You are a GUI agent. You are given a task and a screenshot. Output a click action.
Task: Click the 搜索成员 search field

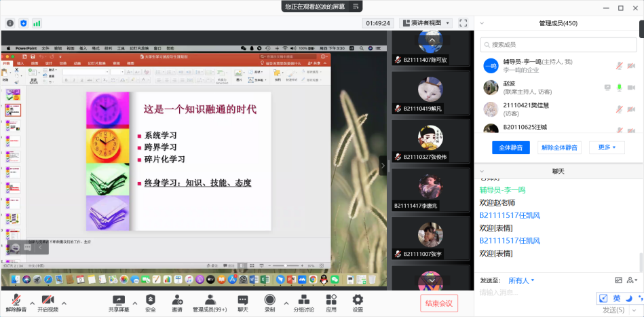(x=558, y=45)
